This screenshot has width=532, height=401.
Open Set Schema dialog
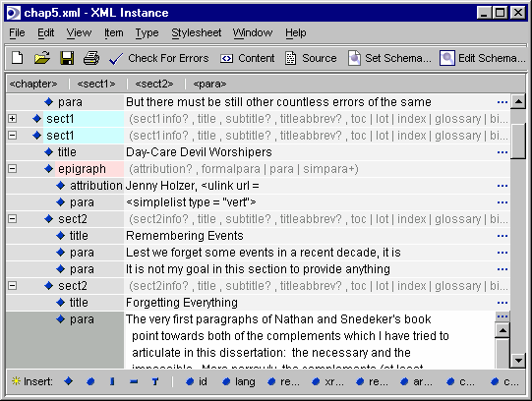point(389,58)
